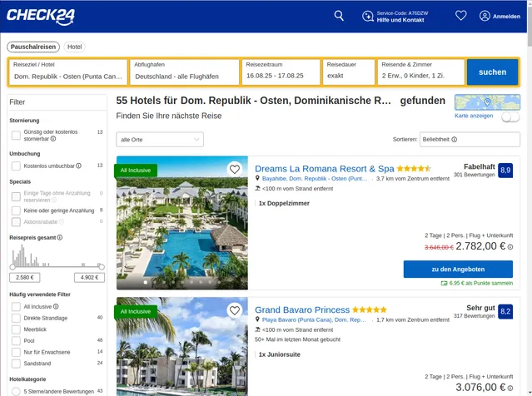Click the maximum price field 4.902 €

coord(89,277)
